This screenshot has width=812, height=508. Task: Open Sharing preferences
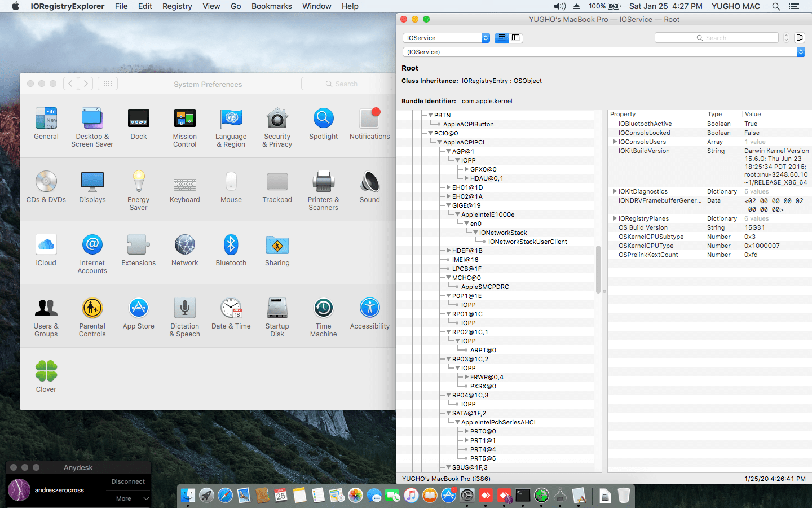[x=277, y=250]
